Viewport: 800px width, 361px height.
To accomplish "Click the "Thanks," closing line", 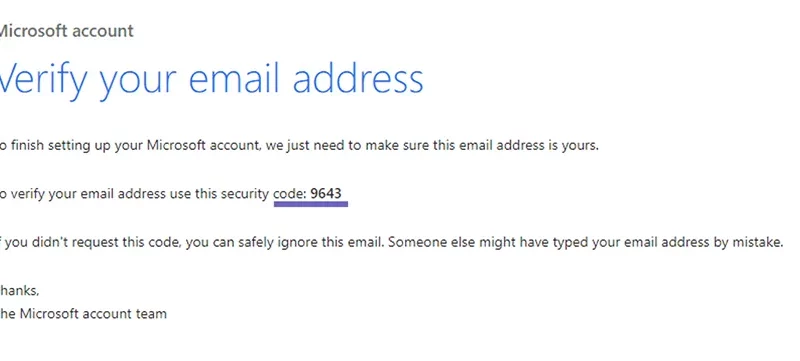I will pos(19,291).
